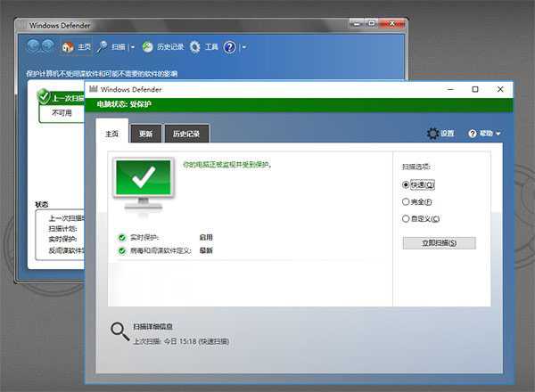The height and width of the screenshot is (392, 535).
Task: Open History globe icon in rear window
Action: tap(147, 46)
